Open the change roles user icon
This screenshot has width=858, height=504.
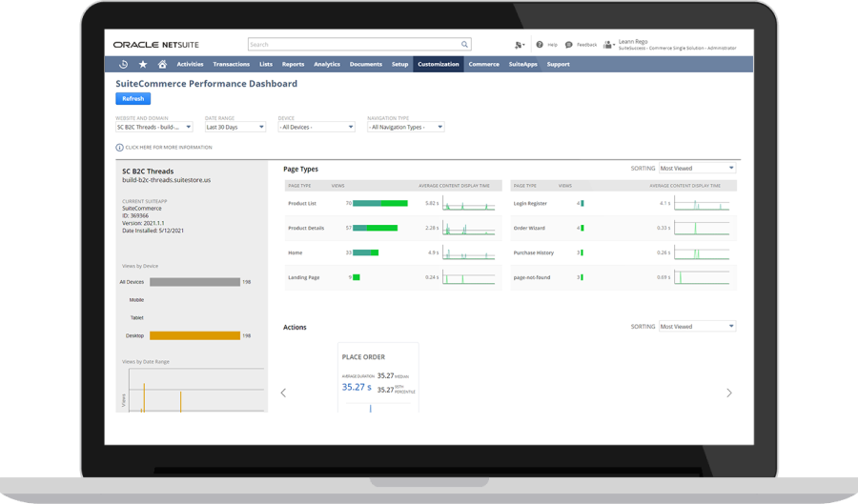pyautogui.click(x=608, y=45)
